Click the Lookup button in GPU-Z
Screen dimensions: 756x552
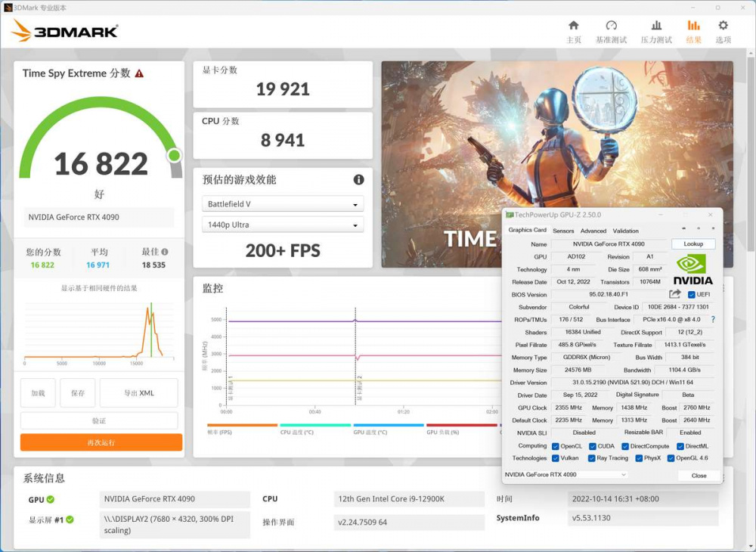(693, 244)
